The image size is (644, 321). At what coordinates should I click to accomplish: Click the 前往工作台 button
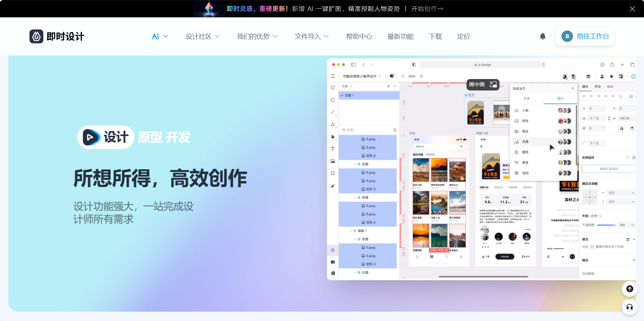point(585,36)
